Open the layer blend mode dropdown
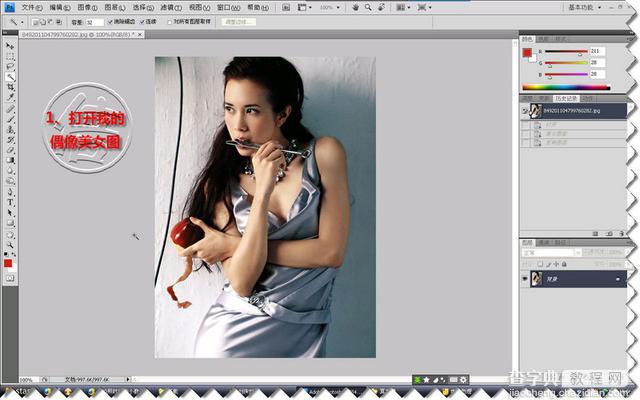 click(x=551, y=253)
